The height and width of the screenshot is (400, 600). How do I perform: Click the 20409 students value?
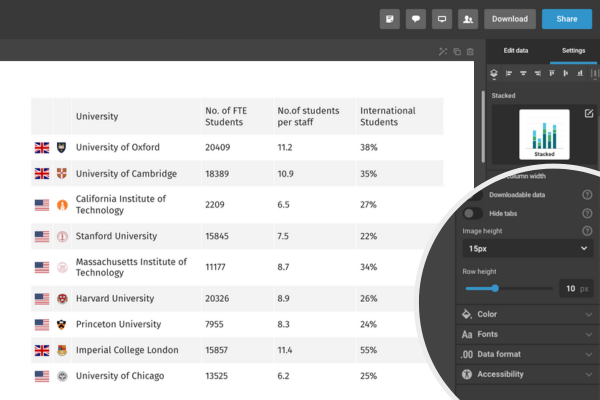(x=217, y=147)
